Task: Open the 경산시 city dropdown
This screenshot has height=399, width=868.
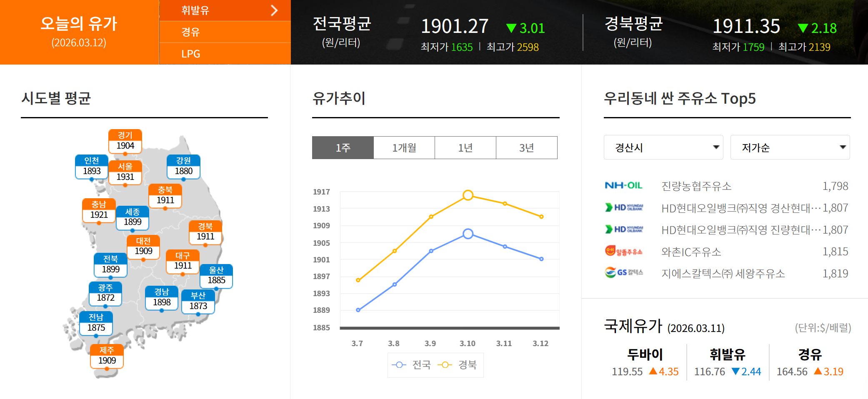Action: (663, 147)
